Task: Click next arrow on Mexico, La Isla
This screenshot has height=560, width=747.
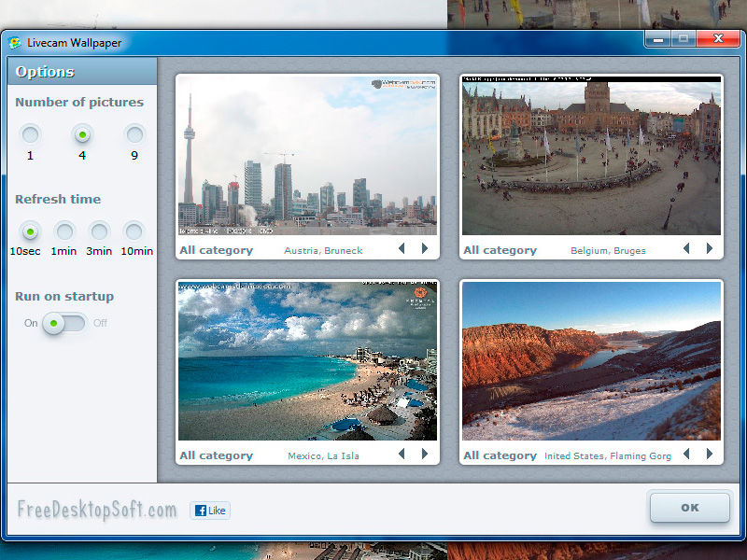Action: coord(425,455)
